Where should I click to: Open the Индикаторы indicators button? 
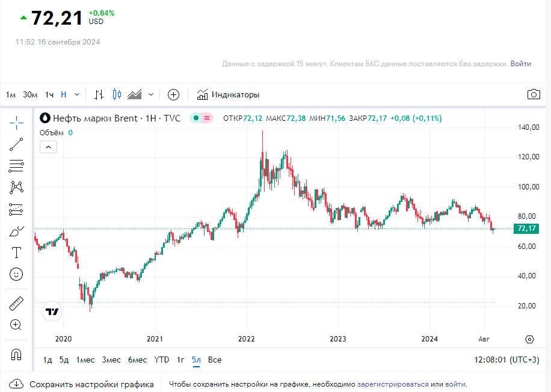coord(228,94)
